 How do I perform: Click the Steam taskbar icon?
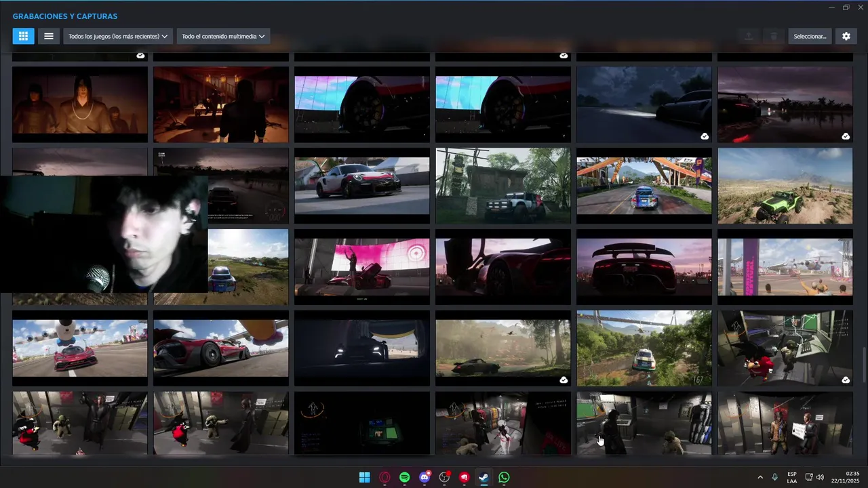484,477
